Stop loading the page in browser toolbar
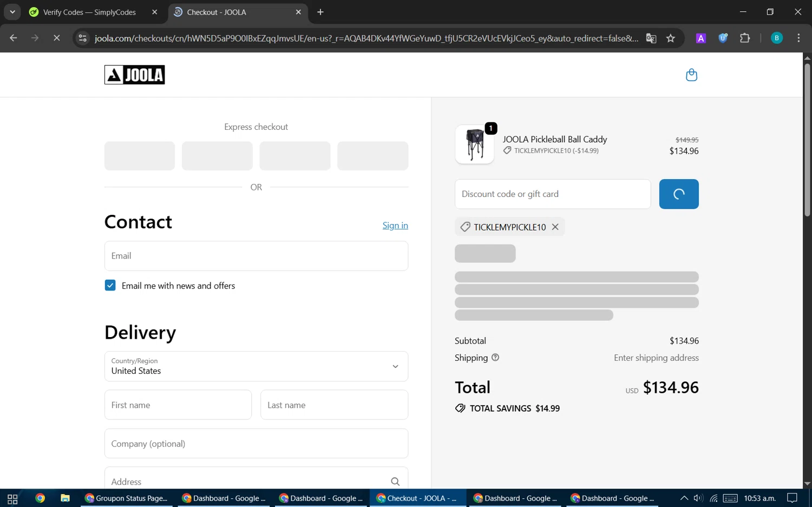The image size is (812, 507). 56,38
